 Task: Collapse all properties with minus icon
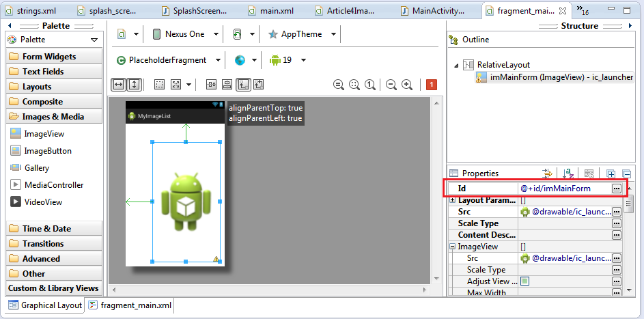626,174
